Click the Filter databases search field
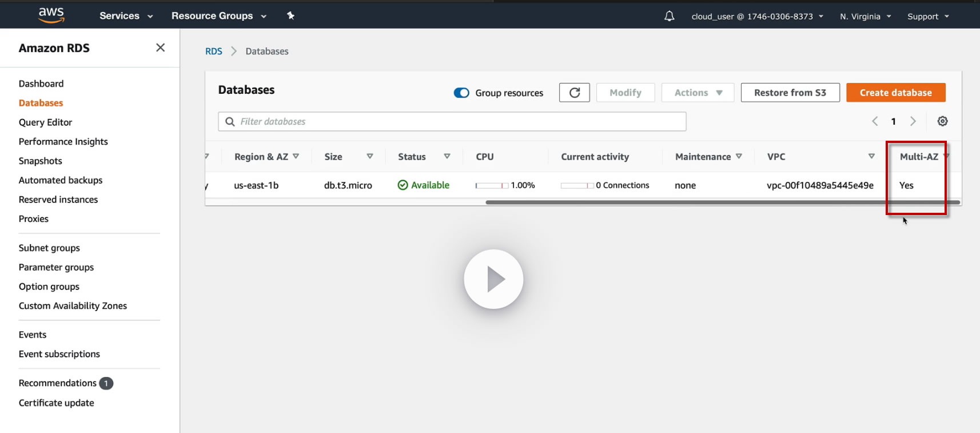980x433 pixels. coord(452,122)
